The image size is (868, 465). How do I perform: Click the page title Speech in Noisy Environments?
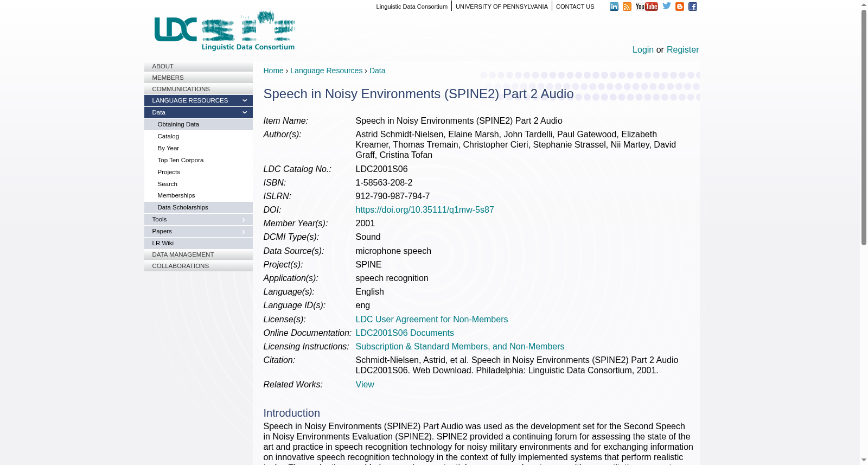pyautogui.click(x=418, y=94)
